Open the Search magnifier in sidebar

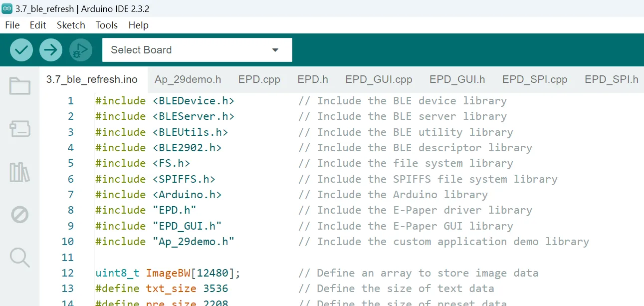(x=20, y=258)
